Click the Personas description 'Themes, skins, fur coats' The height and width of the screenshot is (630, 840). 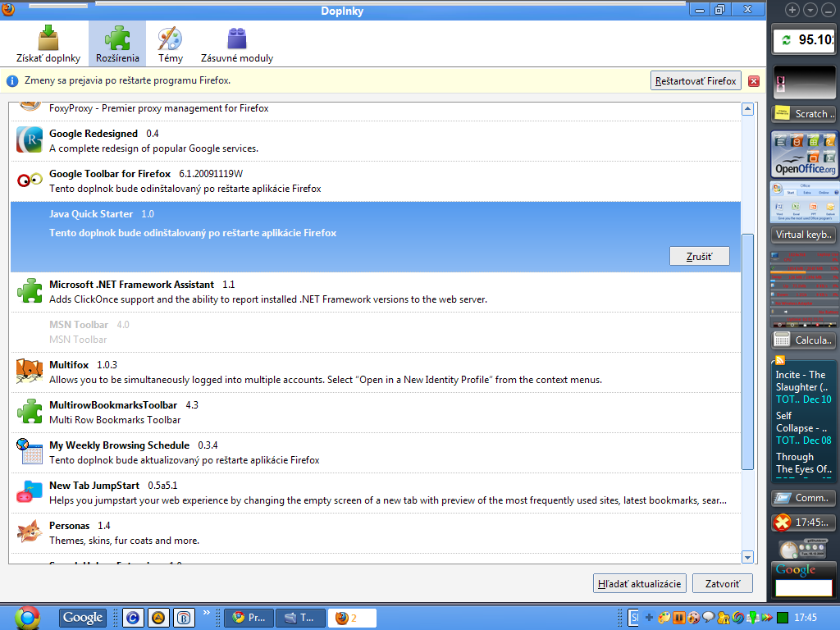click(125, 541)
